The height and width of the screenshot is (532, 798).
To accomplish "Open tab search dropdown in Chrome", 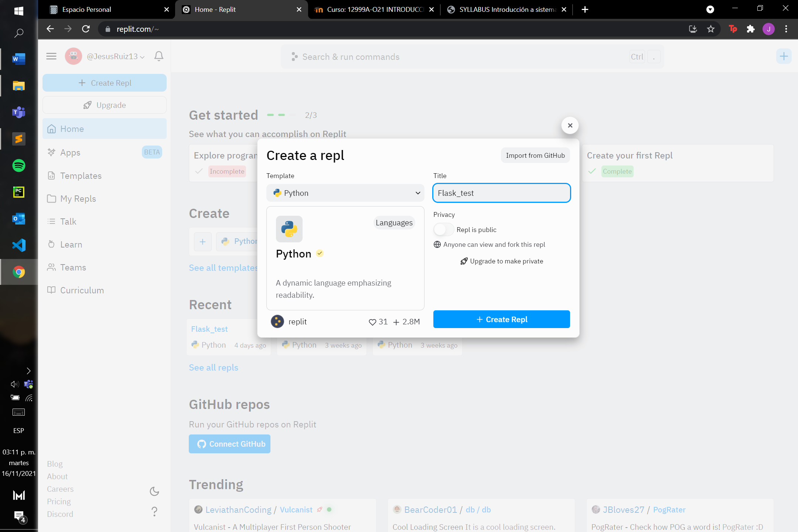I will [x=710, y=10].
